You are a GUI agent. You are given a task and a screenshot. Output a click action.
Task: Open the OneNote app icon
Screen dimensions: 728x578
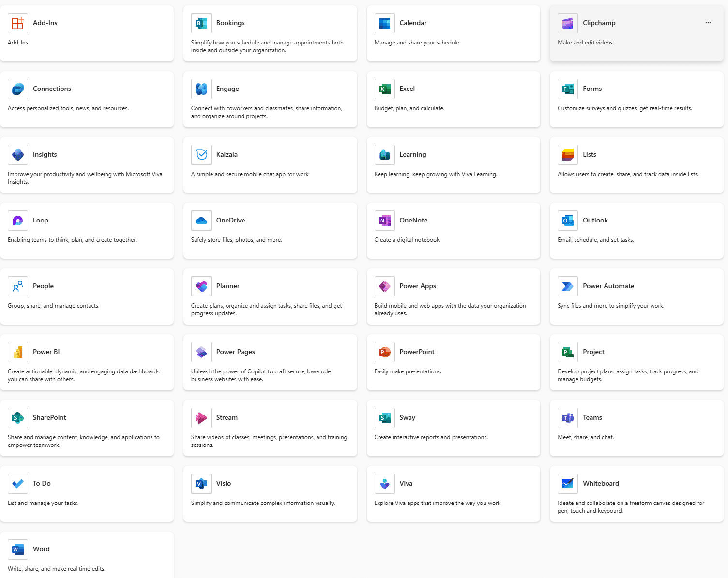(385, 221)
